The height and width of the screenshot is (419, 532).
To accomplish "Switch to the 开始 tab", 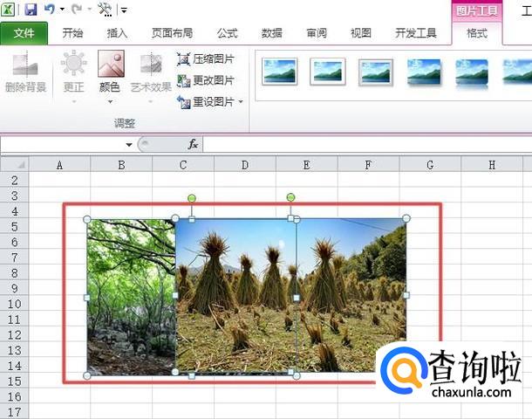I will click(72, 33).
